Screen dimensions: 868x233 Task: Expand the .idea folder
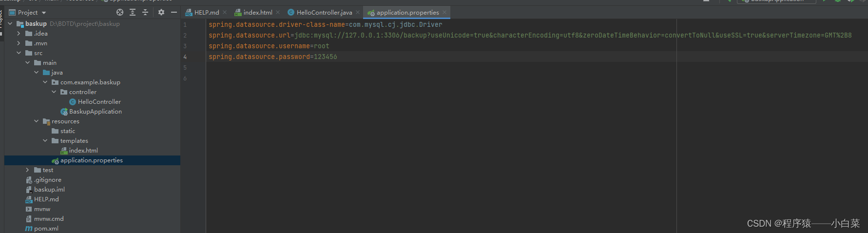(19, 33)
